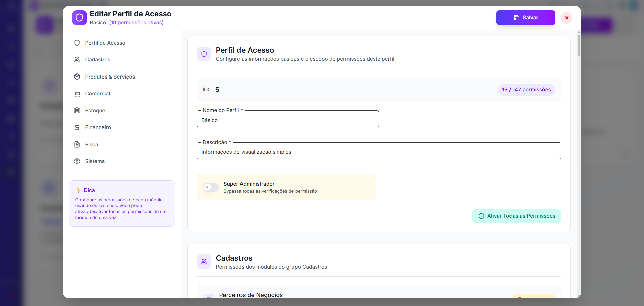This screenshot has width=644, height=306.
Task: Click the (19 permissões ativas) header text
Action: tap(136, 23)
